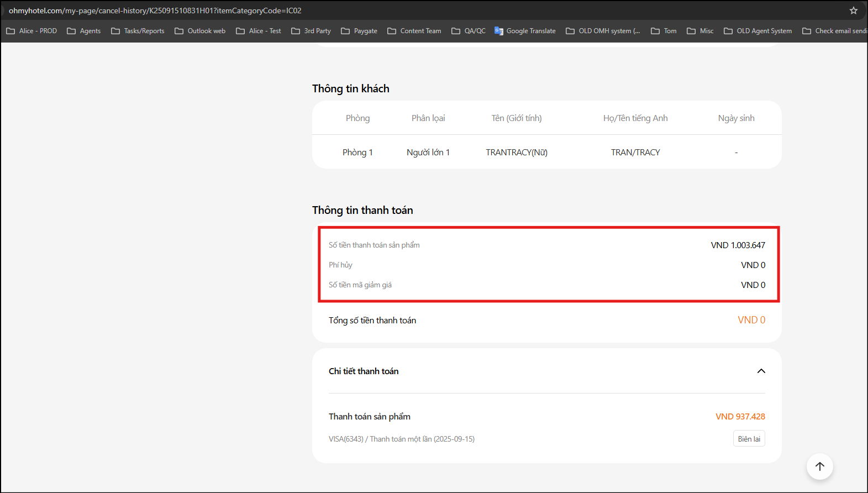Open the Google Translate bookmark
The height and width of the screenshot is (493, 868).
[x=525, y=31]
